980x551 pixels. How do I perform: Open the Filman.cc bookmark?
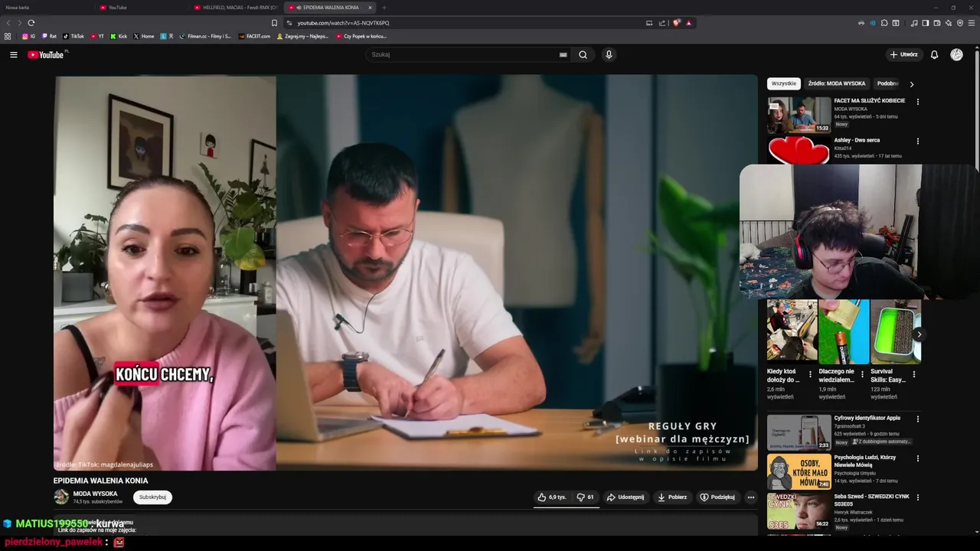pyautogui.click(x=205, y=36)
